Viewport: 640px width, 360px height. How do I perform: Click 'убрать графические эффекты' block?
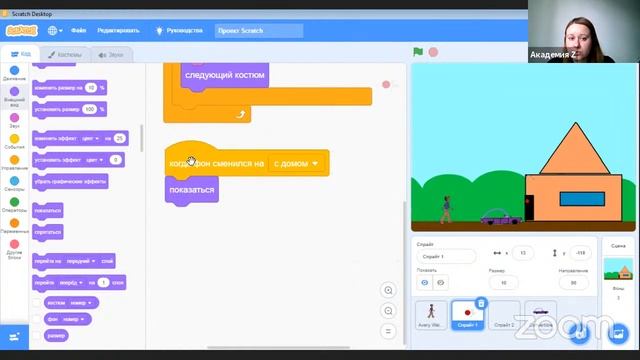pyautogui.click(x=70, y=182)
